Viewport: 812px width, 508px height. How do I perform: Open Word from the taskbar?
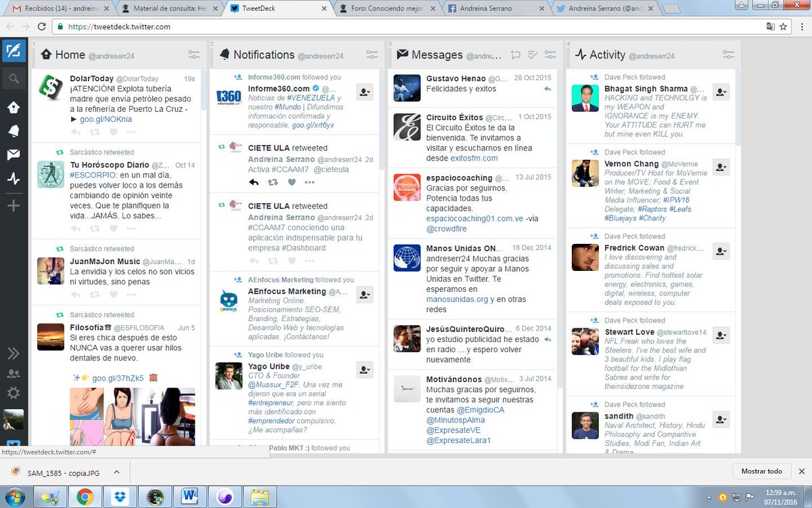[x=189, y=497]
